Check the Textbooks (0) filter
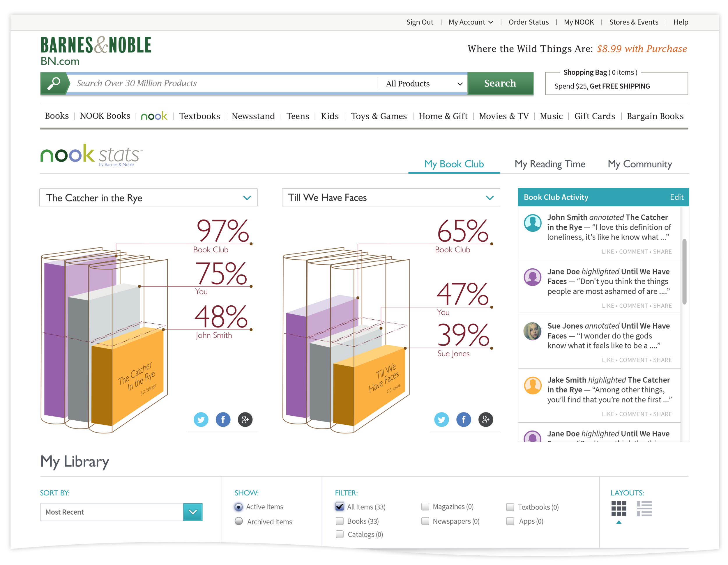This screenshot has width=728, height=565. coord(510,507)
